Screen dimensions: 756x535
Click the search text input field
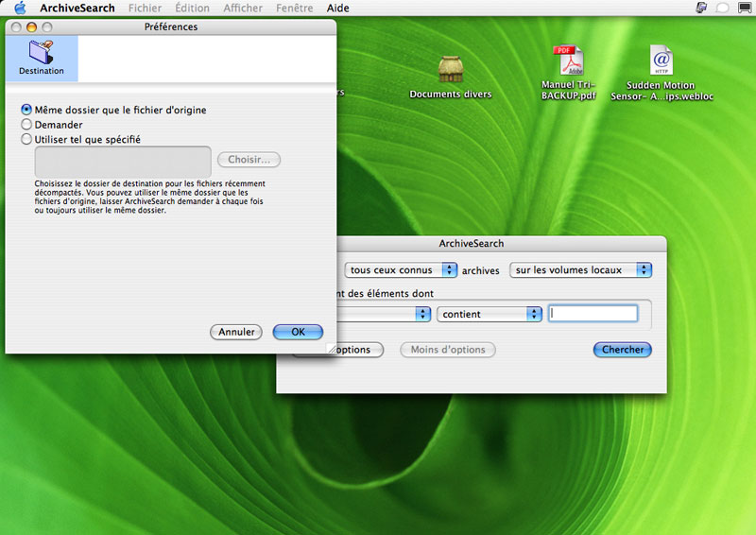[x=593, y=314]
